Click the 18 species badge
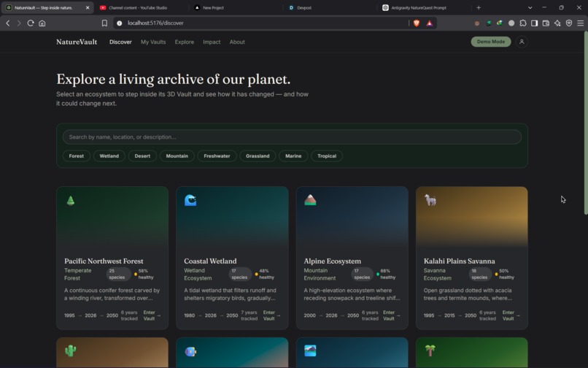 (479, 274)
